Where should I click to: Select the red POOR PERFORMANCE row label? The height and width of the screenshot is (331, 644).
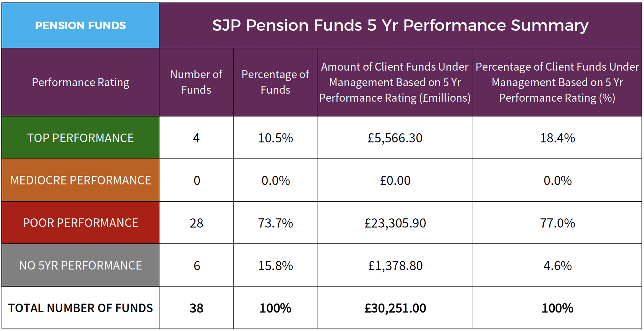(x=80, y=223)
